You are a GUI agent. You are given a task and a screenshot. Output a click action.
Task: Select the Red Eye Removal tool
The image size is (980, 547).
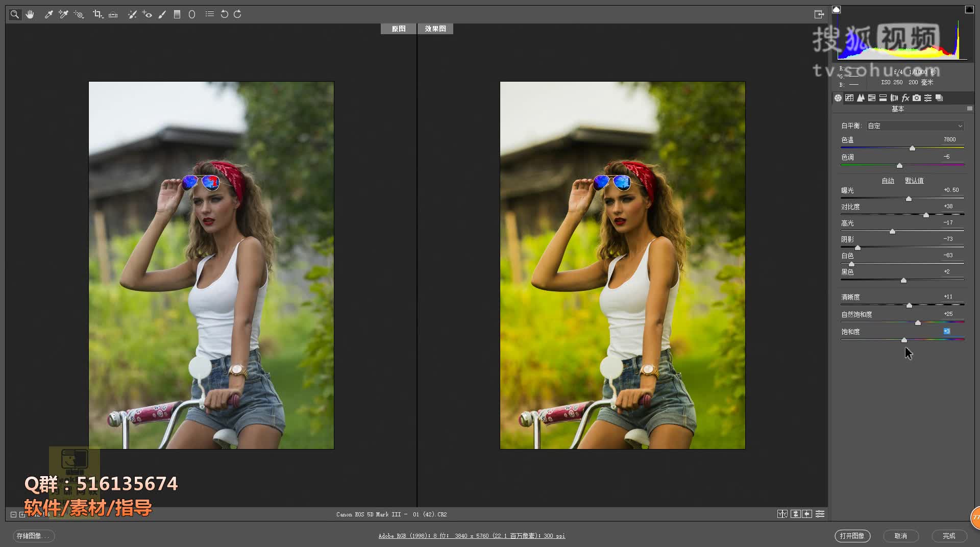click(147, 14)
